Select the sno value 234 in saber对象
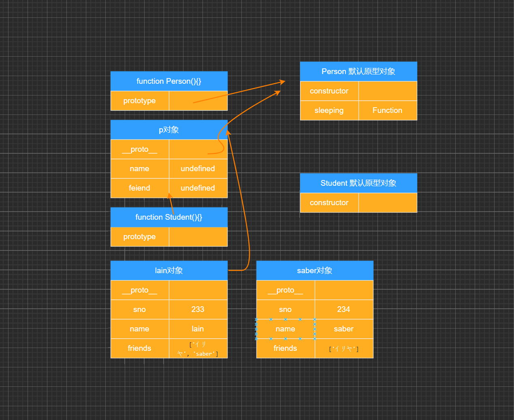Screen dimensions: 514x420 tap(344, 309)
